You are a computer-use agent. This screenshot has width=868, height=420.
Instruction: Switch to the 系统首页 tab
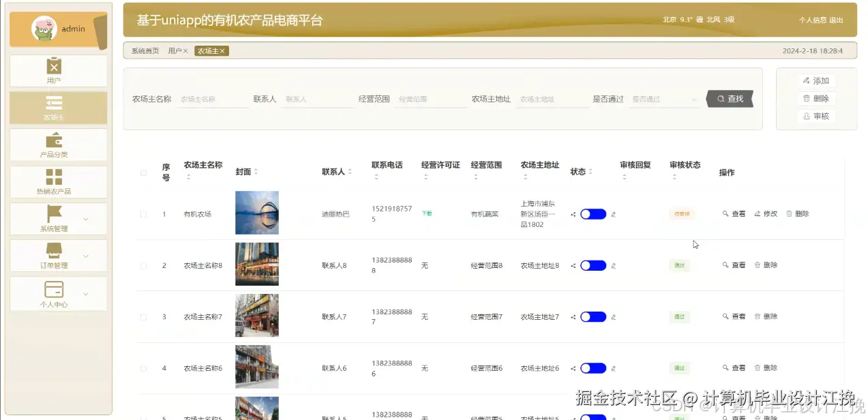click(x=145, y=51)
